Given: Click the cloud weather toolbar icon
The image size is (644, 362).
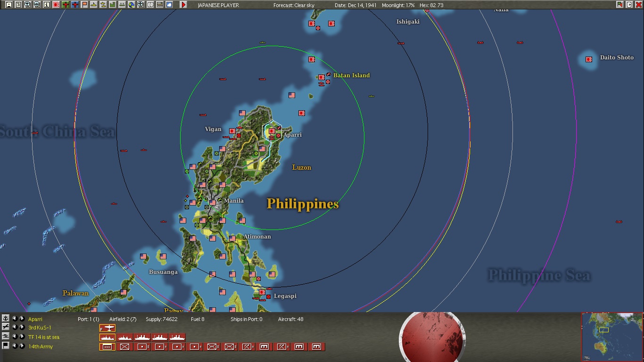Looking at the screenshot, I should (169, 5).
